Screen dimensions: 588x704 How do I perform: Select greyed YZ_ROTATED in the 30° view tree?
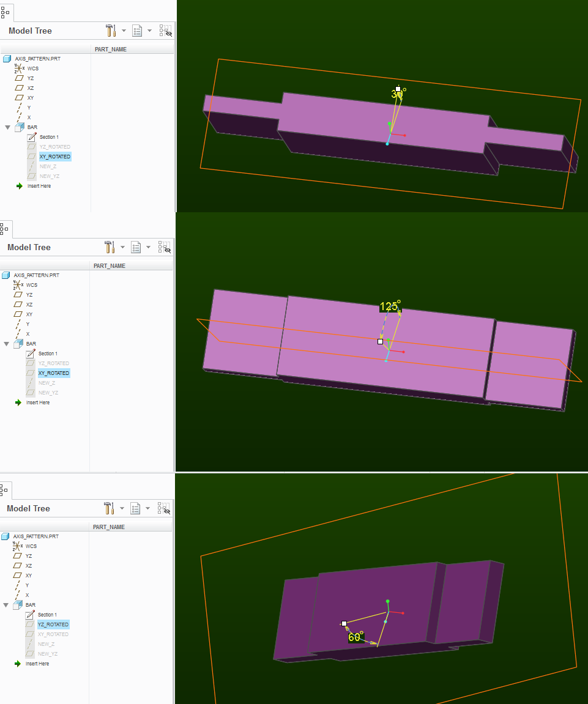point(55,147)
